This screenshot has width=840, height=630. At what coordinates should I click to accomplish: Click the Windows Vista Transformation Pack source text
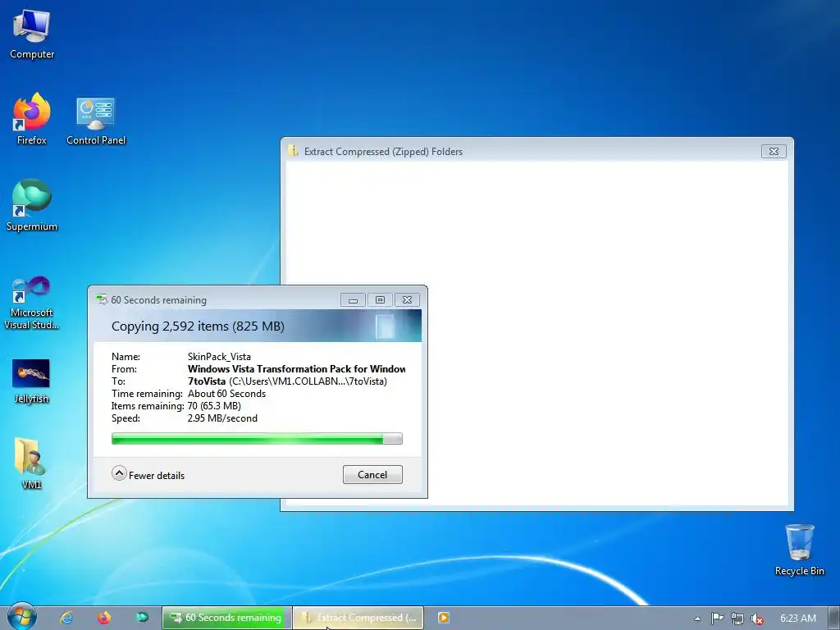(296, 369)
